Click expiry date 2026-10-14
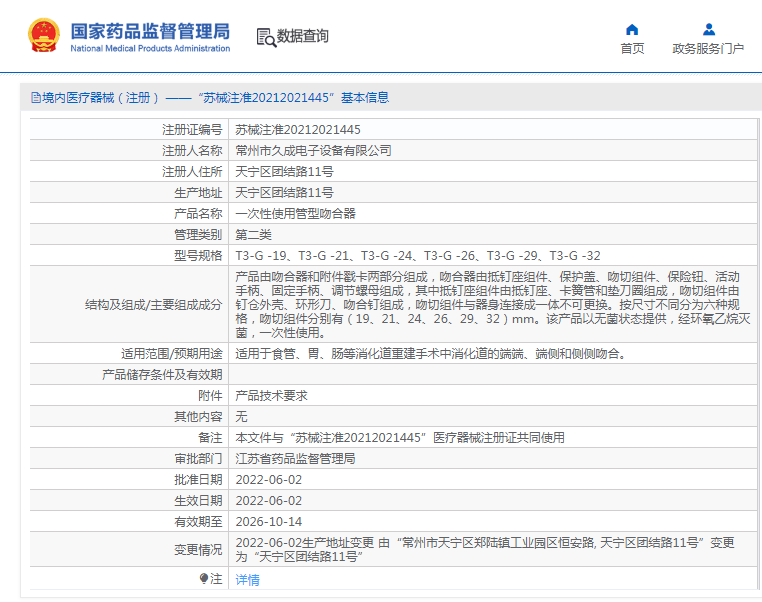The height and width of the screenshot is (602, 762). coord(269,521)
